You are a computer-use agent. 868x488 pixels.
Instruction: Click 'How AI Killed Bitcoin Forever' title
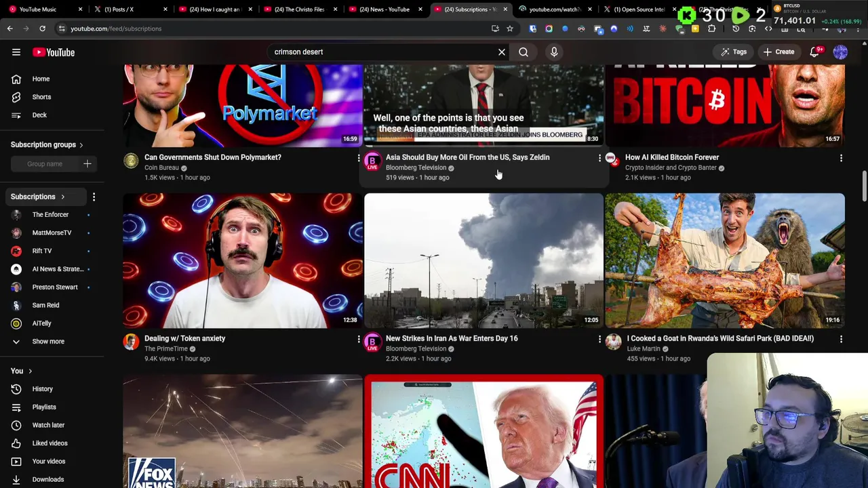[672, 157]
